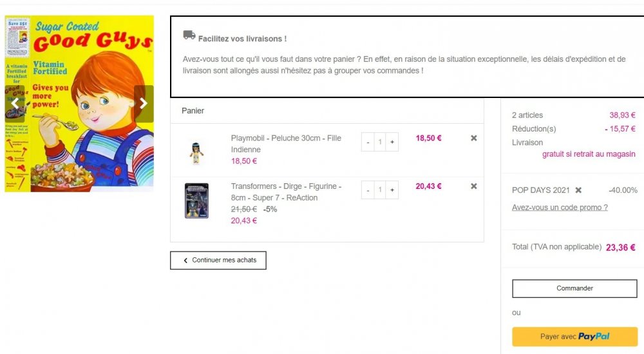Open Playmobil Peluche 30cm product link

[286, 144]
